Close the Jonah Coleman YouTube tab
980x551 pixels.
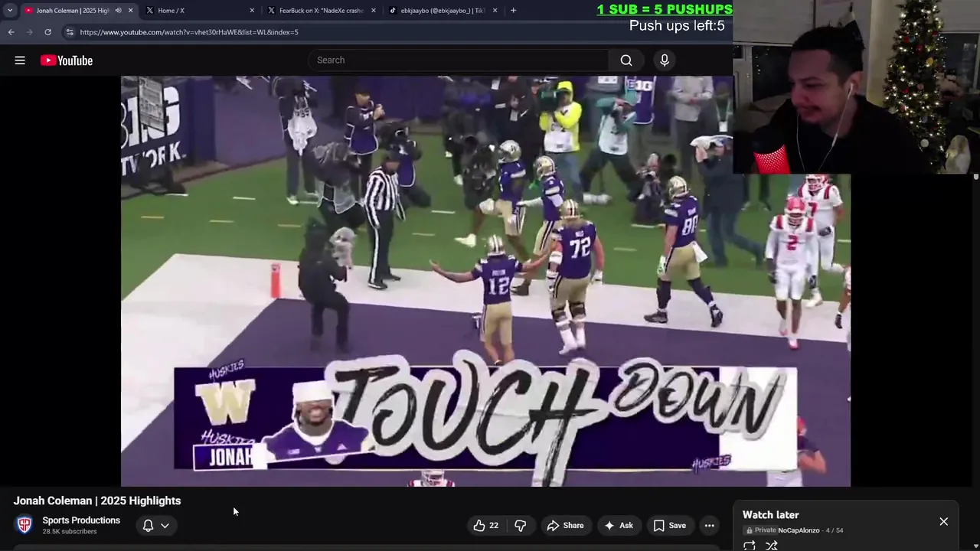click(x=130, y=11)
